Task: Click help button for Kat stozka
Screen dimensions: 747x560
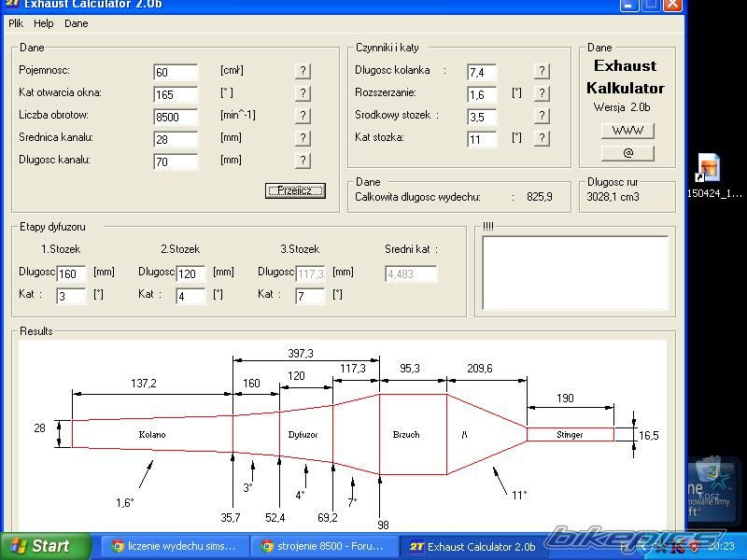Action: [x=542, y=138]
